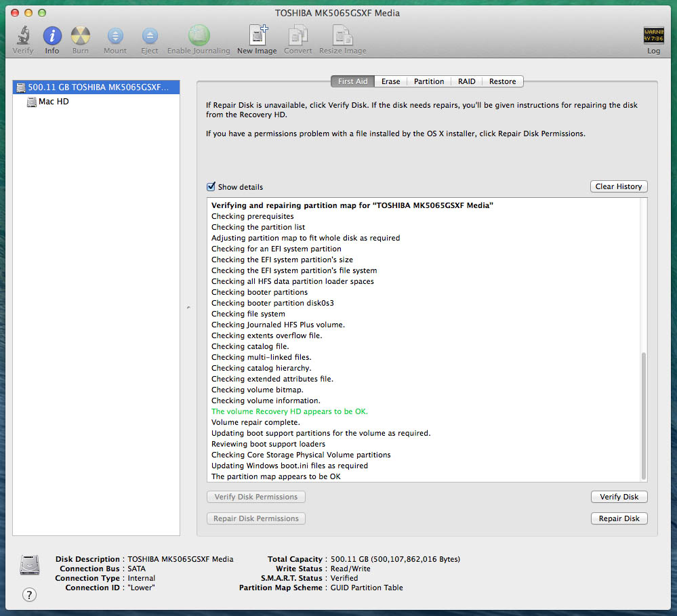Click the 'Volume repair complete.' log line

(x=255, y=422)
